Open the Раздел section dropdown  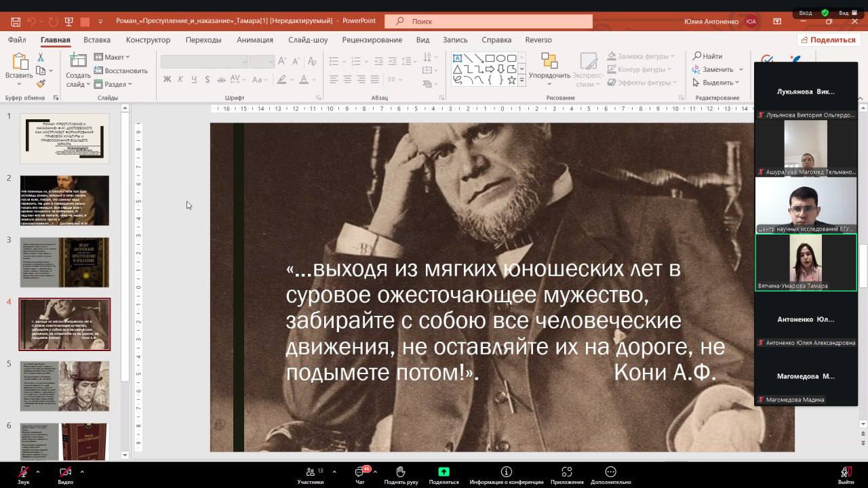tap(113, 84)
